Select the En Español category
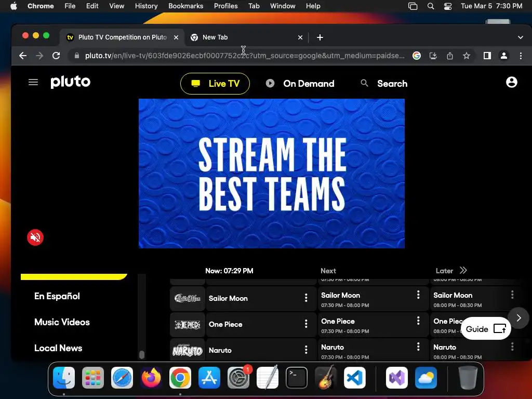Viewport: 532px width, 399px height. tap(57, 296)
